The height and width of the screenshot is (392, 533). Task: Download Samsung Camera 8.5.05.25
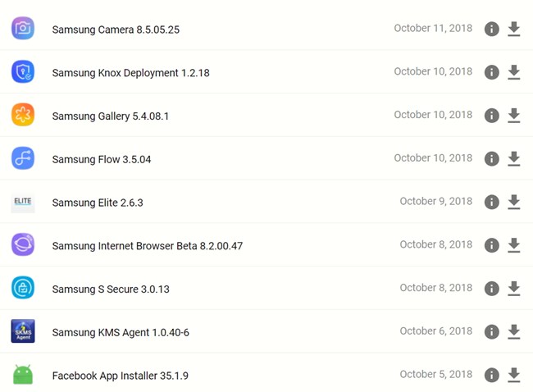click(x=513, y=29)
